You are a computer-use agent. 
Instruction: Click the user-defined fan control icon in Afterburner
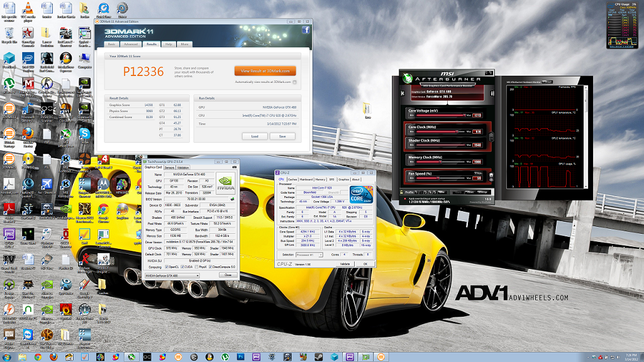point(491,177)
